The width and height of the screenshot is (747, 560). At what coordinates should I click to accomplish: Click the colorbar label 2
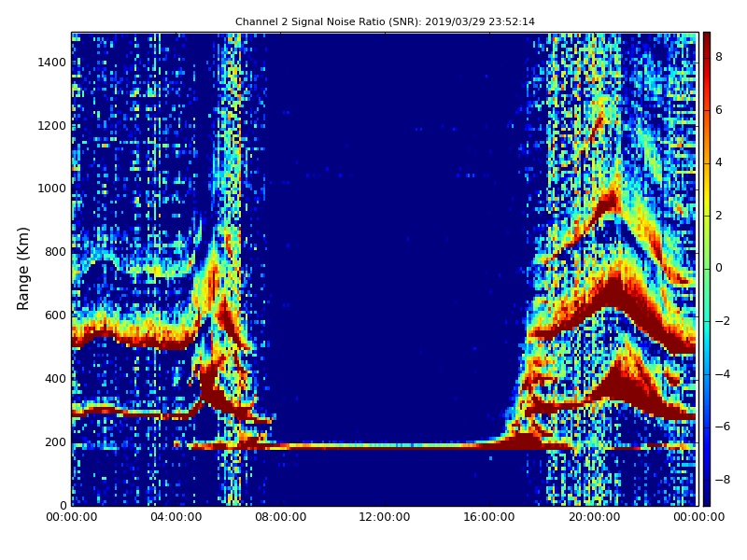pyautogui.click(x=719, y=216)
